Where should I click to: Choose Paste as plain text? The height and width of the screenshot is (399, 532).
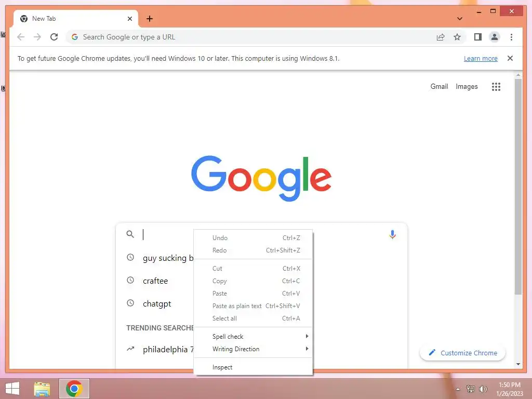(253, 306)
